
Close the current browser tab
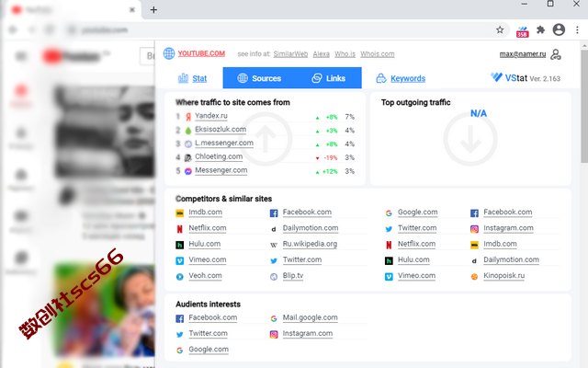pos(132,10)
